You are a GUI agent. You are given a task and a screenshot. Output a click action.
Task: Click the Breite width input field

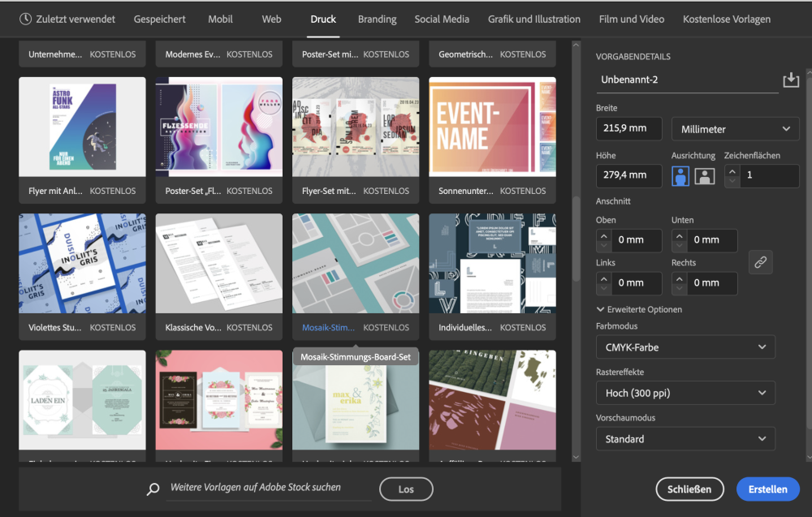tap(628, 129)
